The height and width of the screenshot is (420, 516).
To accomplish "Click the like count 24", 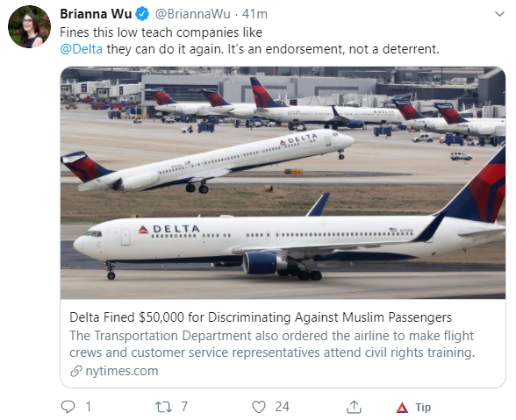I will pyautogui.click(x=282, y=407).
